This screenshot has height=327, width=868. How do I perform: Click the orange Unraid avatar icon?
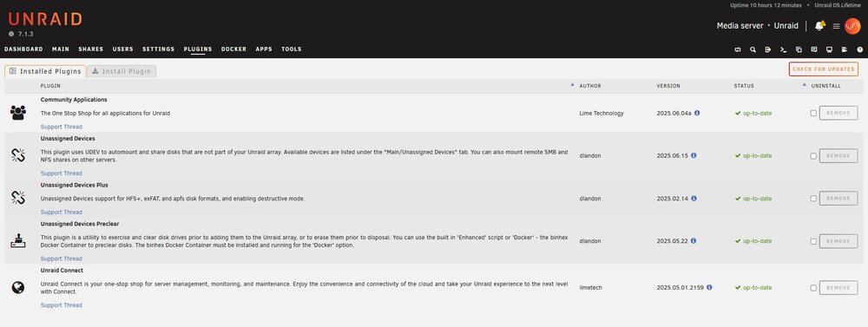[852, 26]
